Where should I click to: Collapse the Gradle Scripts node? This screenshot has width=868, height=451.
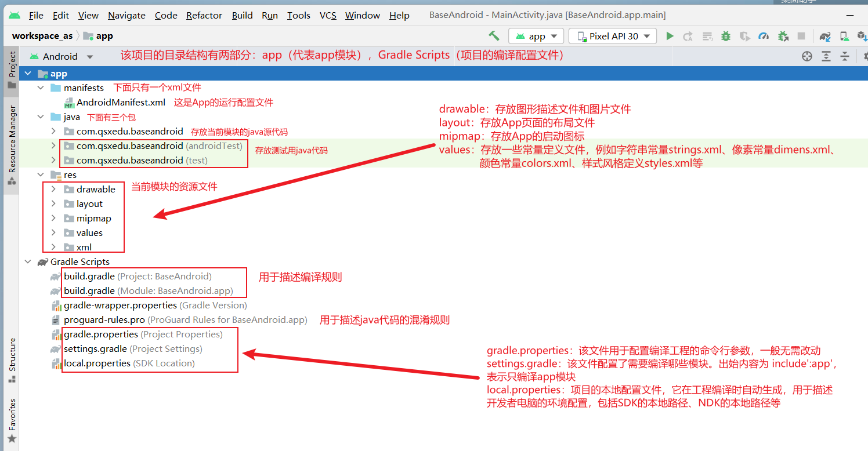tap(28, 262)
